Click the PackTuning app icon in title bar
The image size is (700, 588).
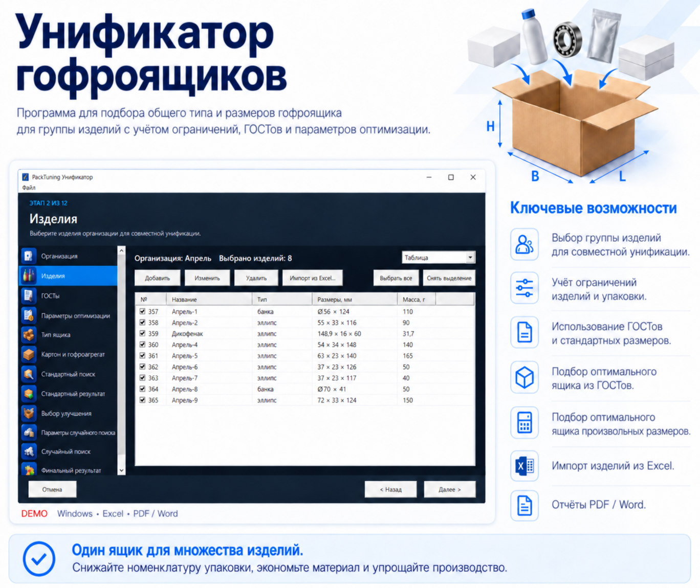coord(26,177)
